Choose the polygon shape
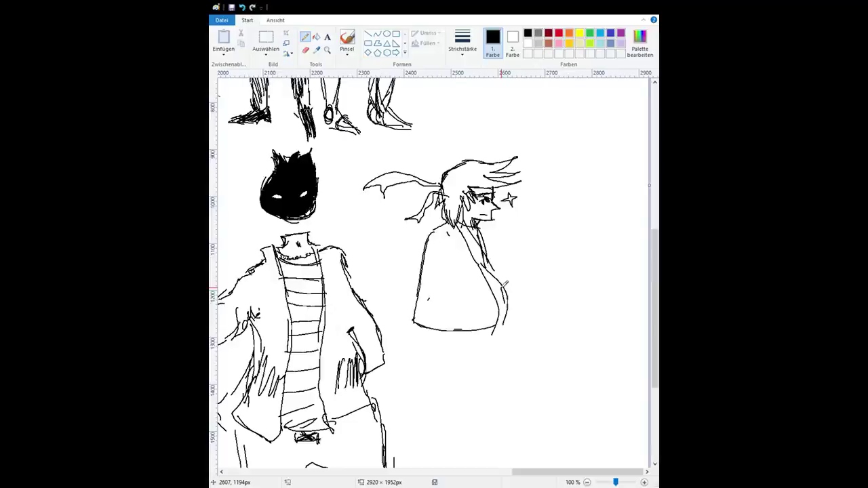868x488 pixels. tap(377, 43)
